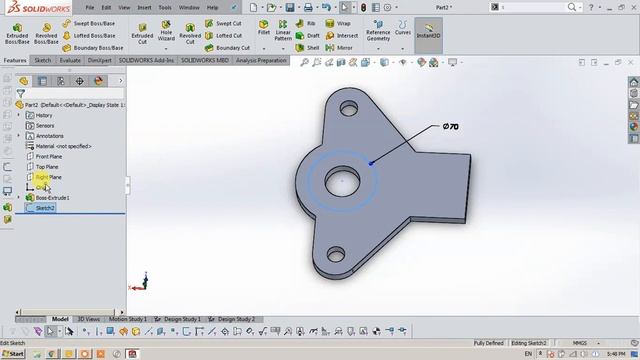Choose Boundary Boss/Base feature
The image size is (640, 360).
pyautogui.click(x=93, y=48)
